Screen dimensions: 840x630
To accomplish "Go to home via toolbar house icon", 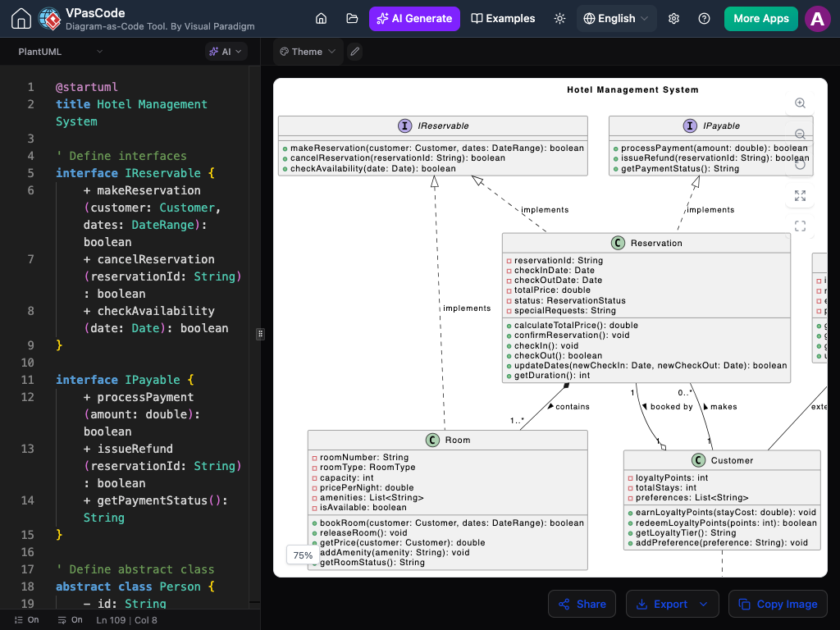I will [321, 19].
